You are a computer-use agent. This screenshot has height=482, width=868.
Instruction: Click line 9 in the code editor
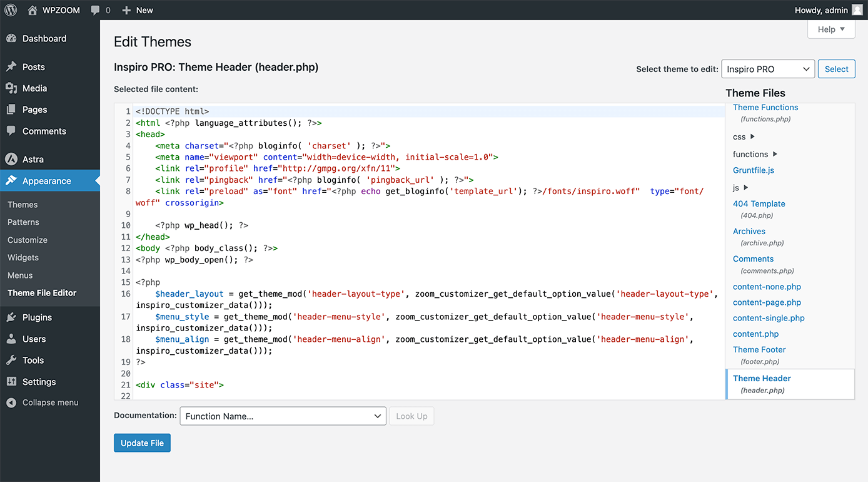[419, 214]
